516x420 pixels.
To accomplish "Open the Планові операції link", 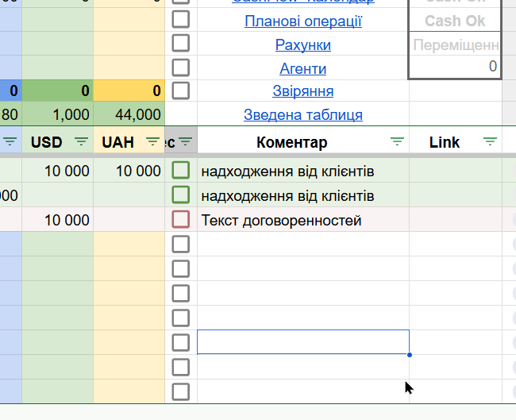I will (303, 21).
